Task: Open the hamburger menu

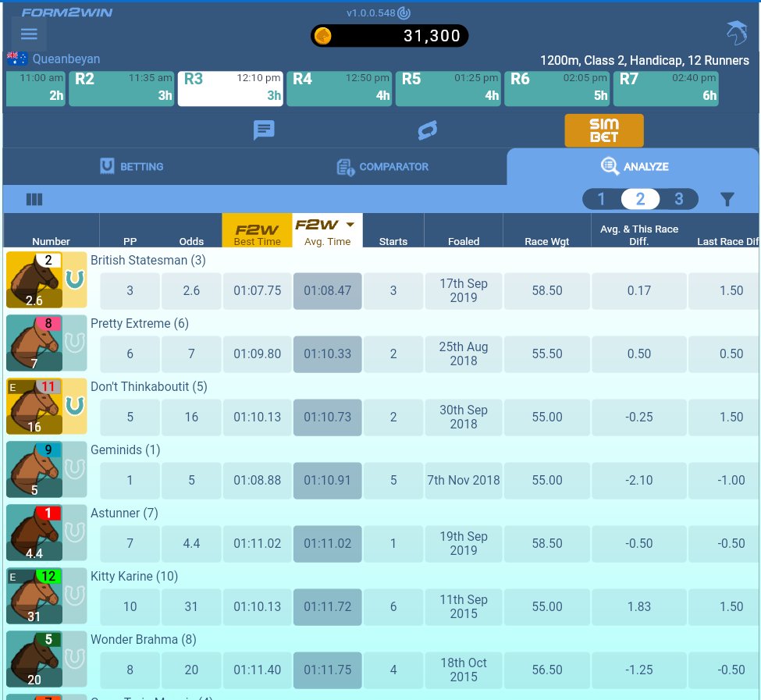Action: coord(29,34)
